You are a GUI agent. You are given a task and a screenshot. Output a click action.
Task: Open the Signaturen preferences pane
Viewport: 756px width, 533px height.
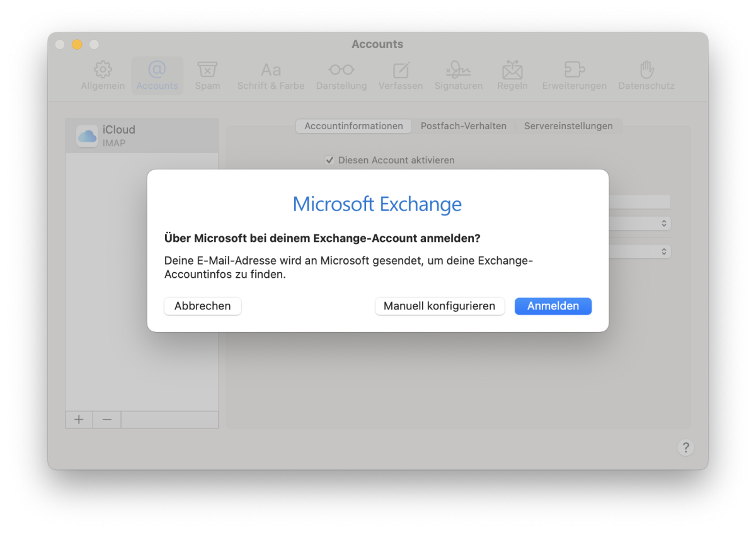pos(459,76)
